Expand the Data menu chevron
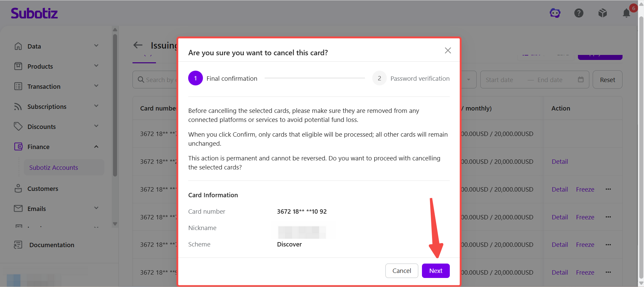 [x=96, y=46]
